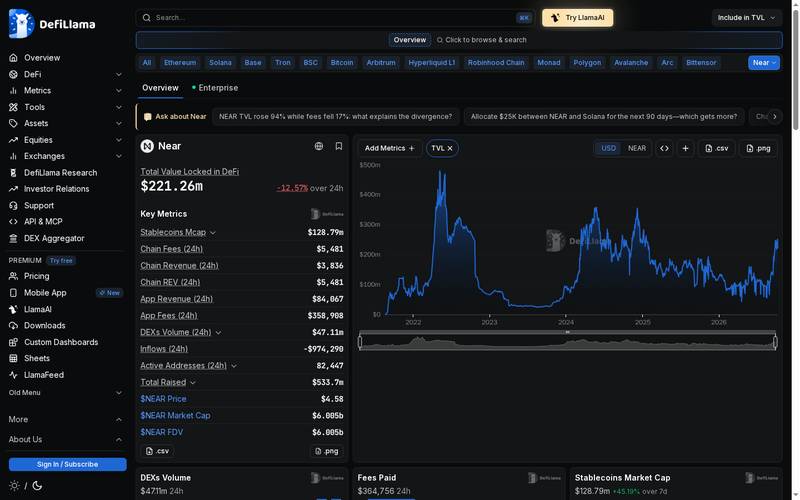Click the embed code icon above chart
The height and width of the screenshot is (500, 800).
pos(664,148)
